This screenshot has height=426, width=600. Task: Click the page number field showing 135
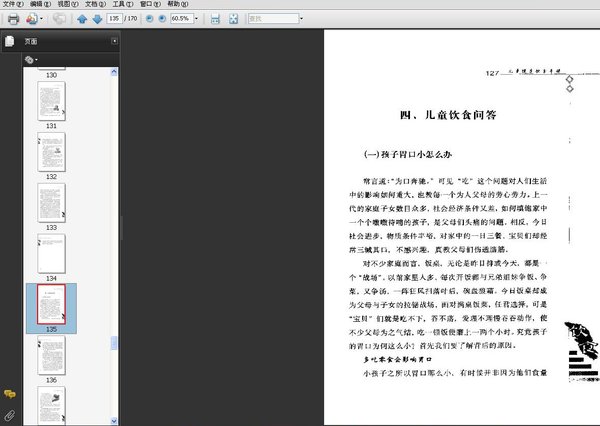[114, 18]
